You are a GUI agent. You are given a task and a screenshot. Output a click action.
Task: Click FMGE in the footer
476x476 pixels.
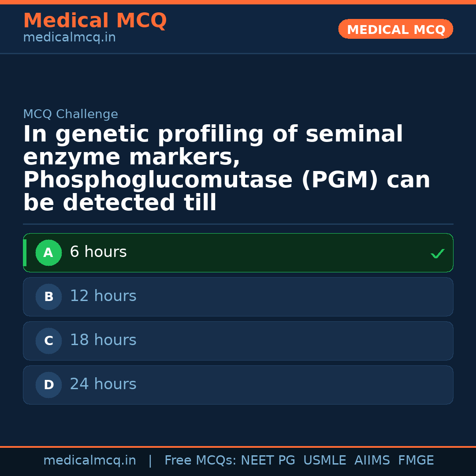416,461
